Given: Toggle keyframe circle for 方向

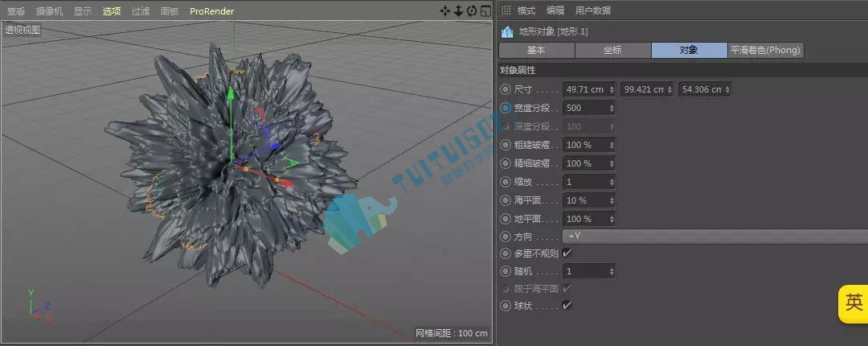Looking at the screenshot, I should (506, 237).
